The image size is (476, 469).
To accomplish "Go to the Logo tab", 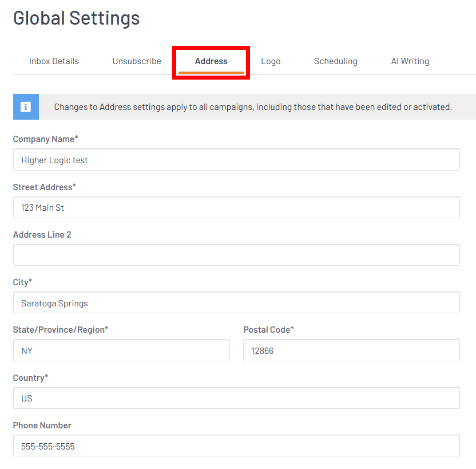I will tap(271, 61).
